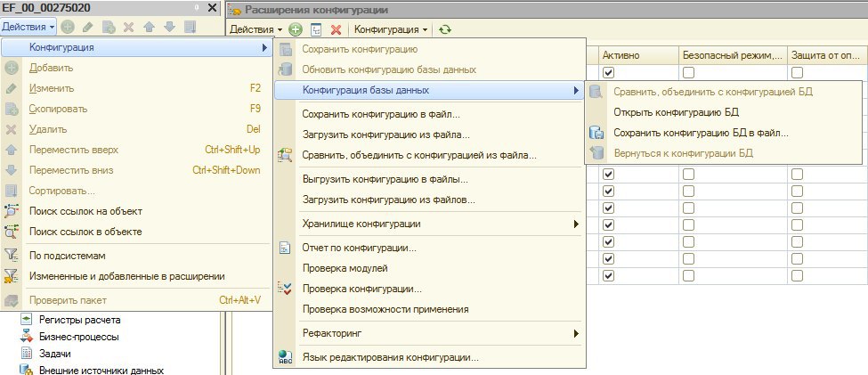Click the Активно column header
This screenshot has width=868, height=375.
[637, 55]
